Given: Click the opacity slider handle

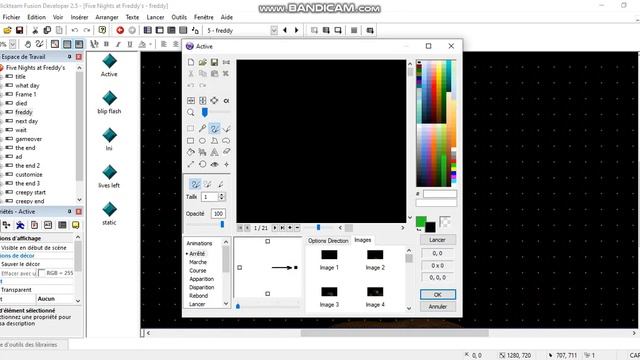Looking at the screenshot, I should click(x=222, y=224).
